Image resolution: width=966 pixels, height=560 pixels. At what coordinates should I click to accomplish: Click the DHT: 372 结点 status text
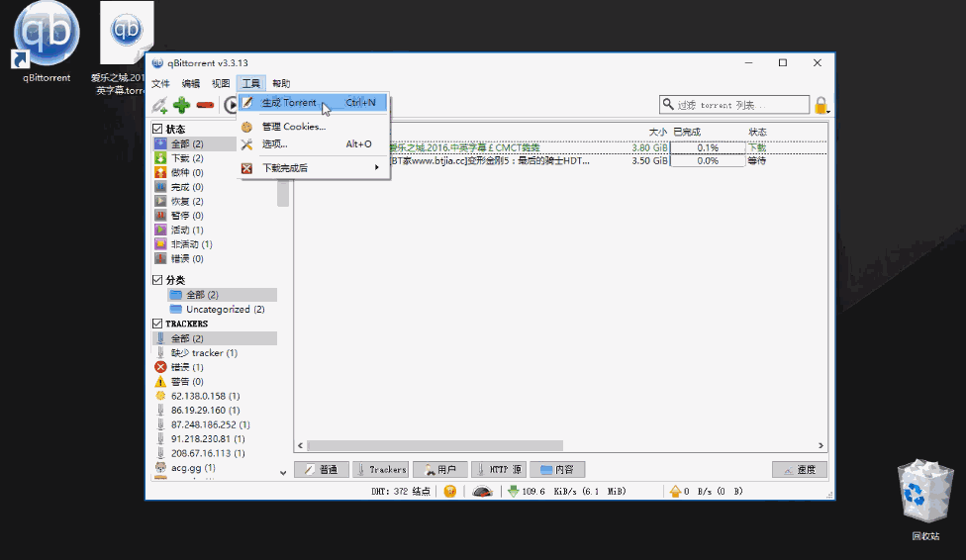point(401,491)
